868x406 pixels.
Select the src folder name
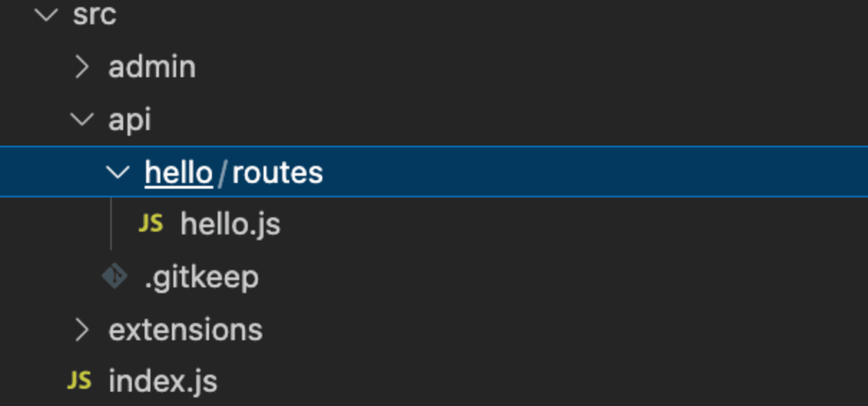coord(94,15)
